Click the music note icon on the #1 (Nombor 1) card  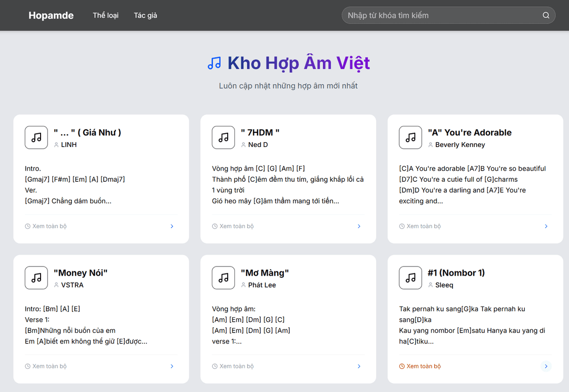click(x=410, y=278)
